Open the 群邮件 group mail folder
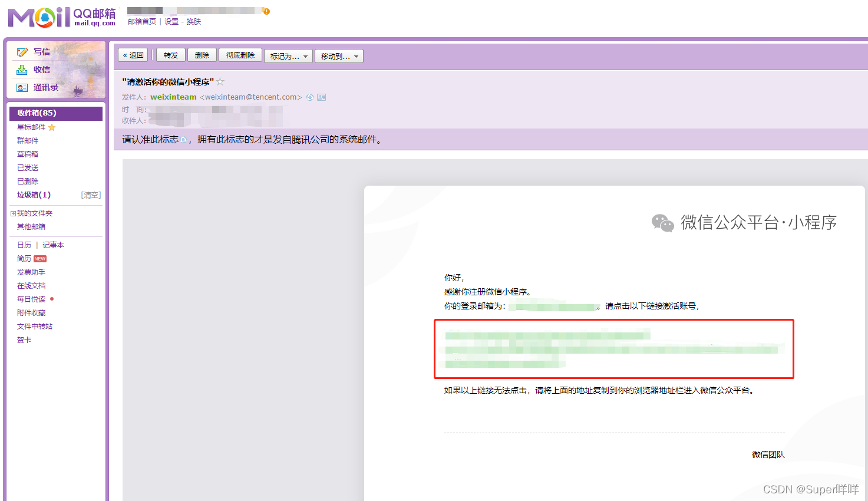 28,141
